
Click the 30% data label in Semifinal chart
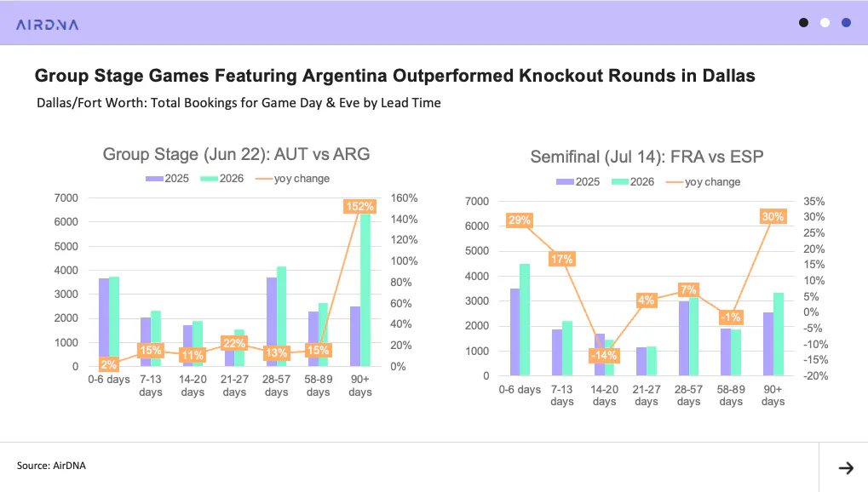pyautogui.click(x=773, y=216)
